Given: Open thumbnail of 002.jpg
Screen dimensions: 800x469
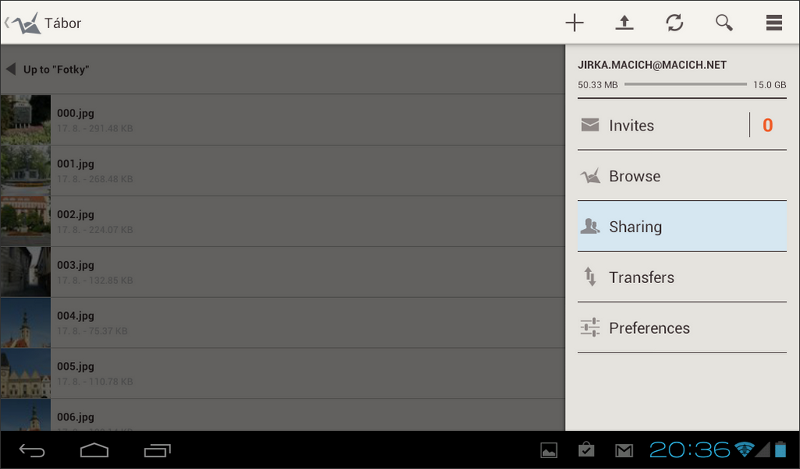Looking at the screenshot, I should pos(26,221).
